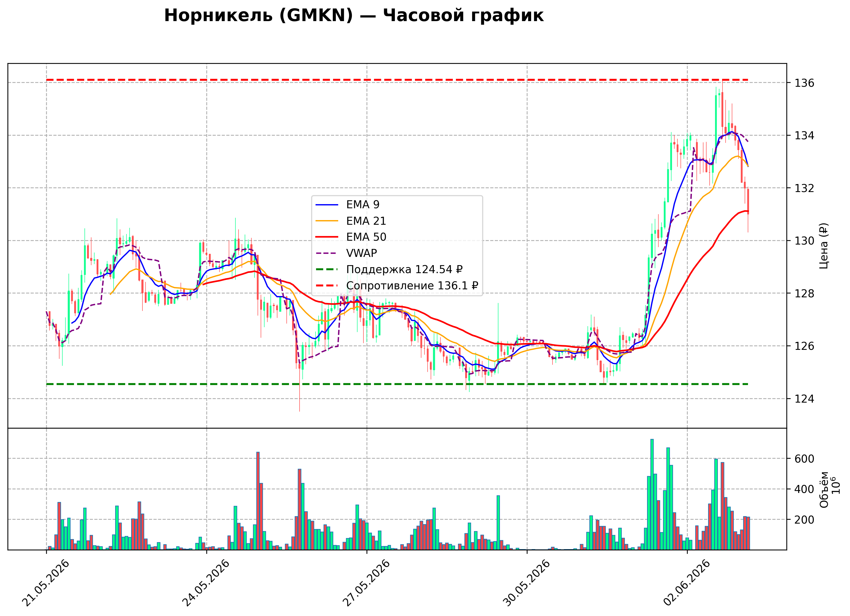Click the 200 volume axis label
This screenshot has width=850, height=616.
(805, 520)
